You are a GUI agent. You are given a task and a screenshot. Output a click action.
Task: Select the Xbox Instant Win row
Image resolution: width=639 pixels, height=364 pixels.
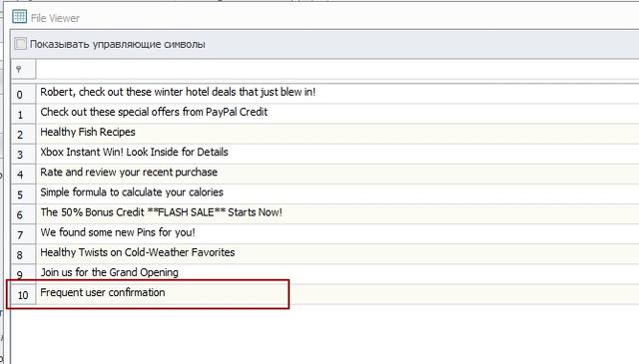pyautogui.click(x=337, y=154)
